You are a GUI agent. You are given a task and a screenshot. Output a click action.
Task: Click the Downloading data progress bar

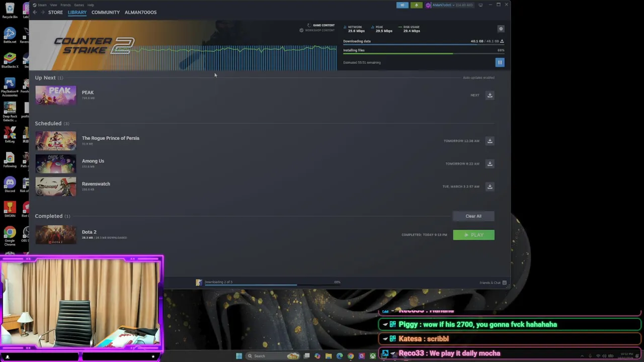[424, 45]
